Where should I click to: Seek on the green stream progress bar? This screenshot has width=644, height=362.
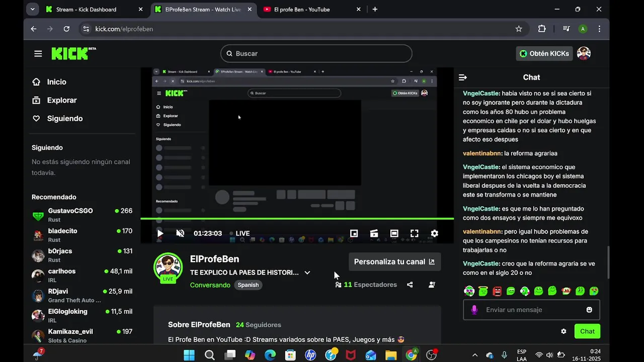click(297, 218)
